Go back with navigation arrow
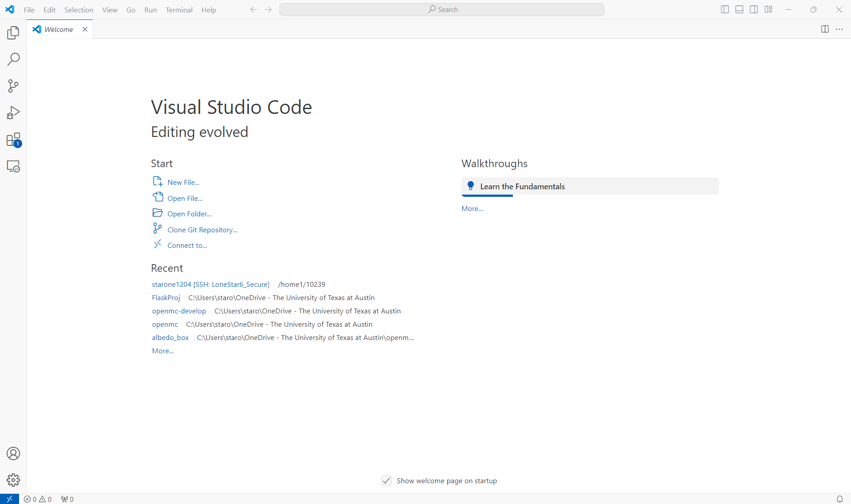Viewport: 851px width, 504px height. pyautogui.click(x=253, y=9)
